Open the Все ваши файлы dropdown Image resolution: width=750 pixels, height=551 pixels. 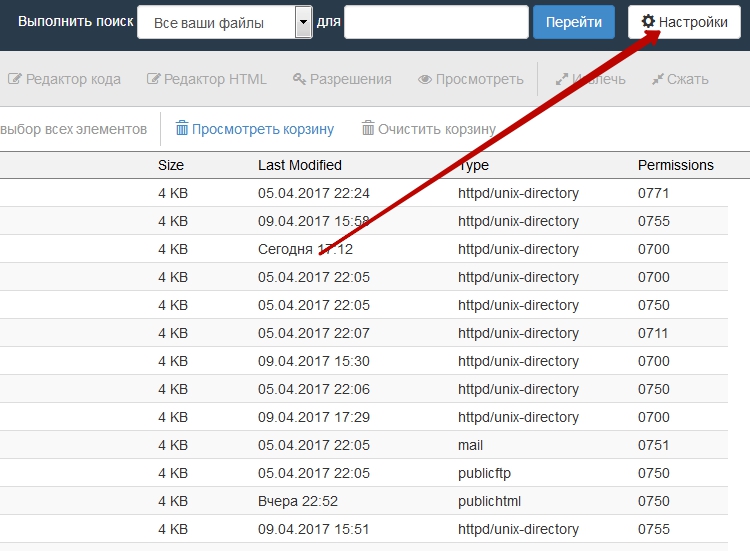224,22
